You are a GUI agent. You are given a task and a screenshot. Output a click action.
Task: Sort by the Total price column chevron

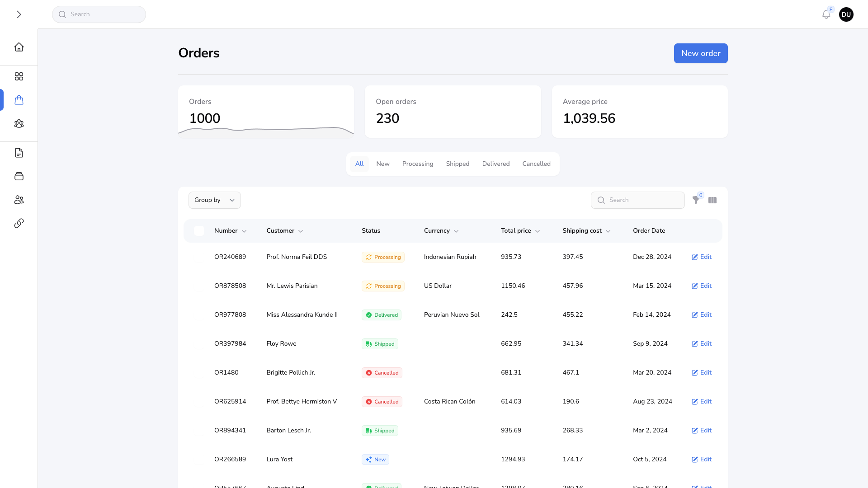[x=538, y=231]
